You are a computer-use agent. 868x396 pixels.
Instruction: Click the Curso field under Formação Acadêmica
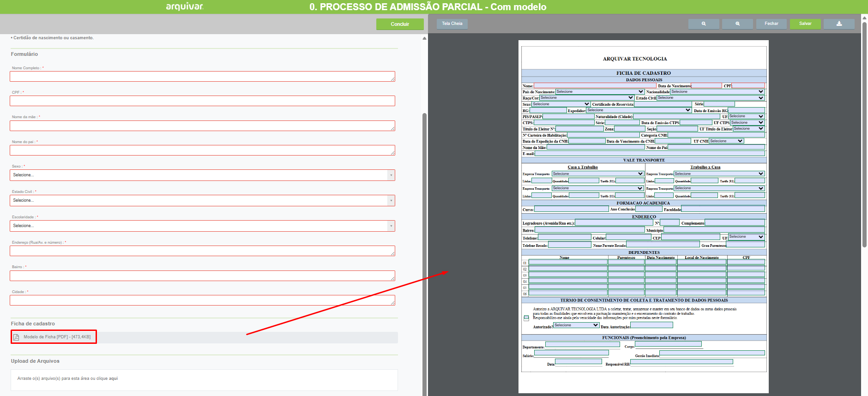coord(571,209)
